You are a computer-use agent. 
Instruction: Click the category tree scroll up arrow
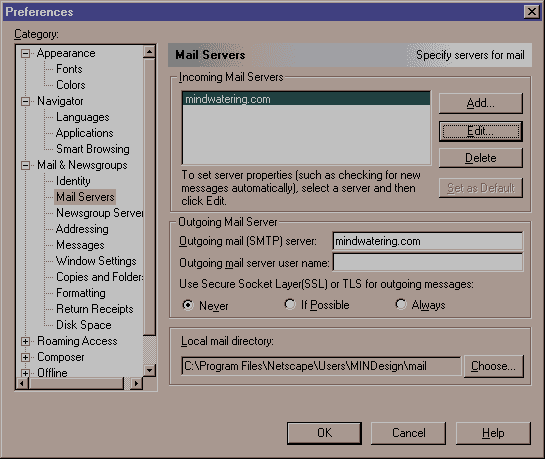(x=149, y=52)
